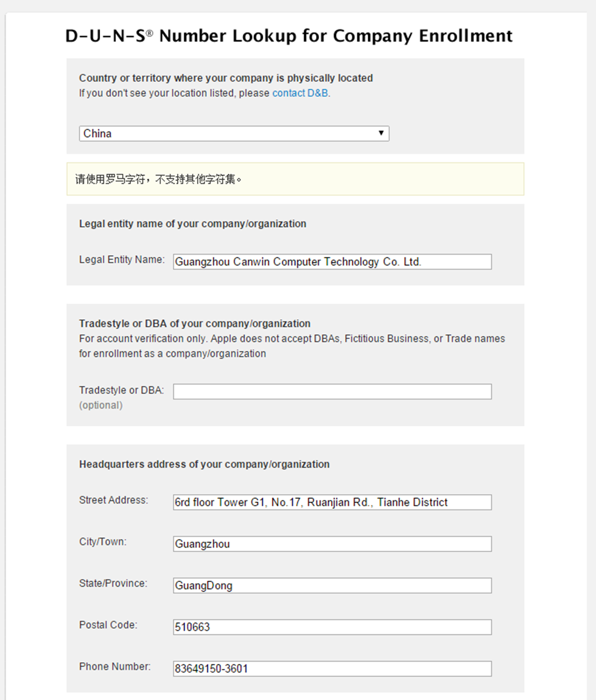The height and width of the screenshot is (700, 596).
Task: Click the Street Address input box
Action: coord(332,502)
